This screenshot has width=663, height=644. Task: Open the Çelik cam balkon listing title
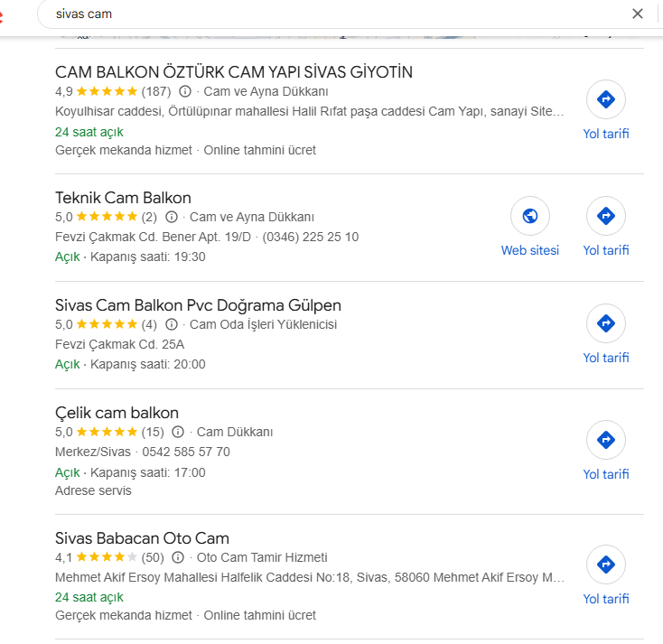(117, 413)
